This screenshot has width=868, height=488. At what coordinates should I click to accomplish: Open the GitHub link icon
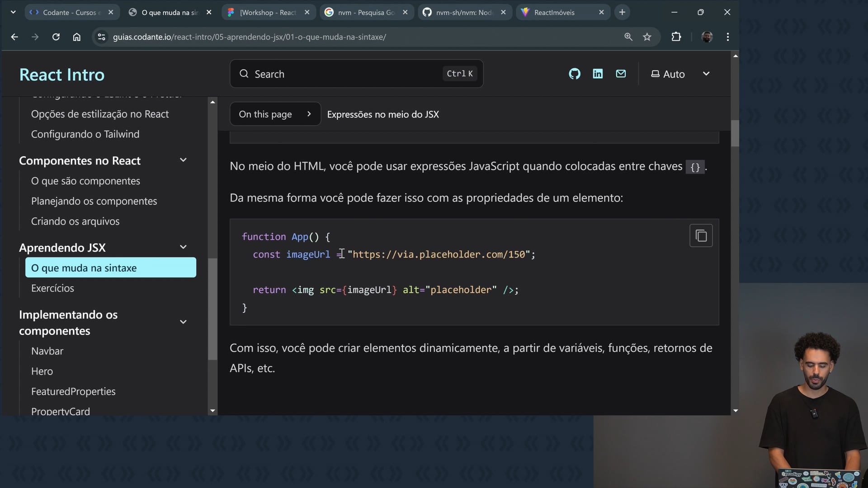574,74
